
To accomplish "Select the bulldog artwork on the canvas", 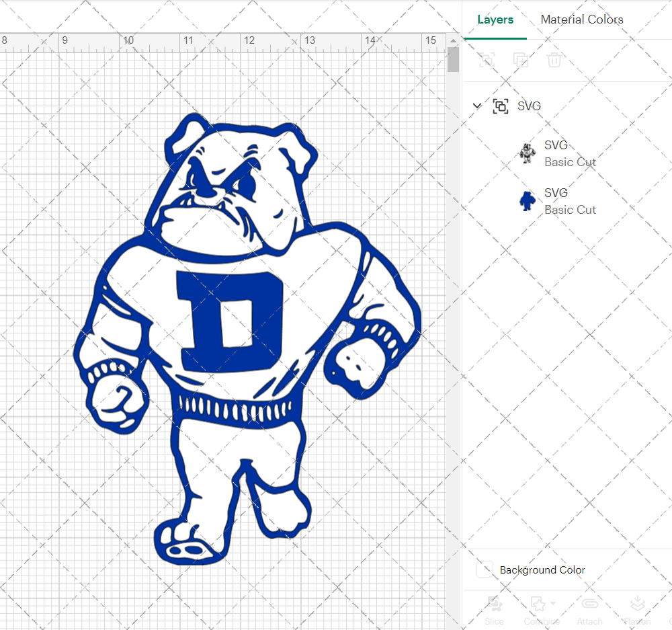I will (247, 339).
